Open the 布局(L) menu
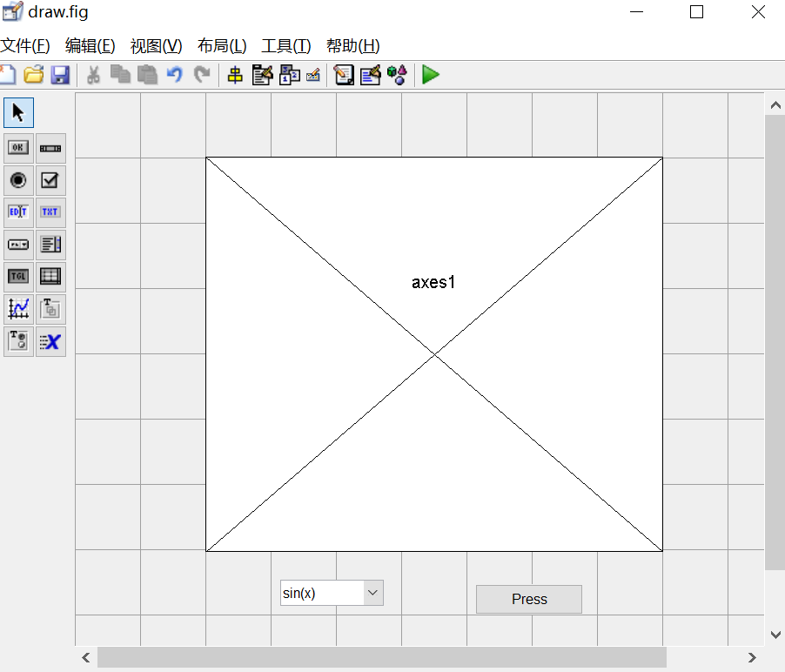The width and height of the screenshot is (785, 672). pos(222,46)
